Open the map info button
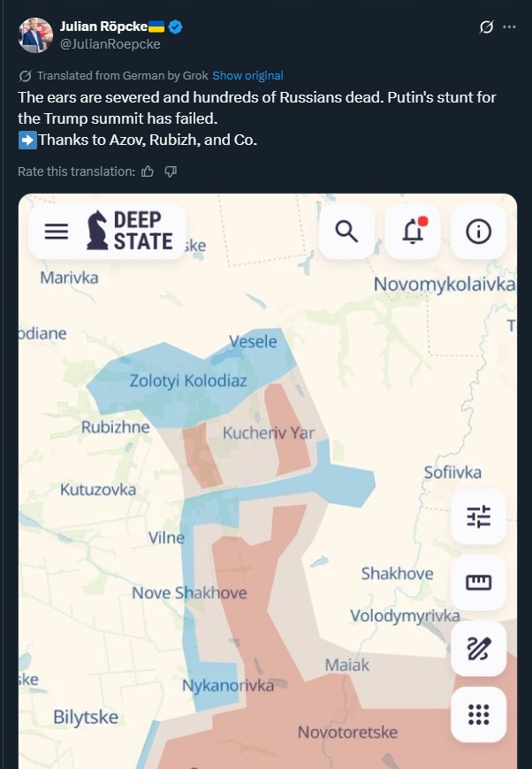 coord(478,232)
